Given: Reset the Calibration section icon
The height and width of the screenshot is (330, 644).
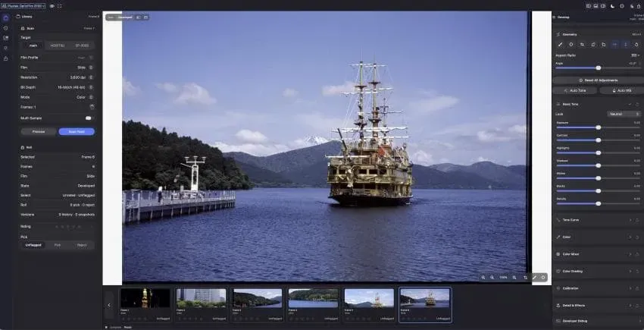Looking at the screenshot, I should [637, 288].
